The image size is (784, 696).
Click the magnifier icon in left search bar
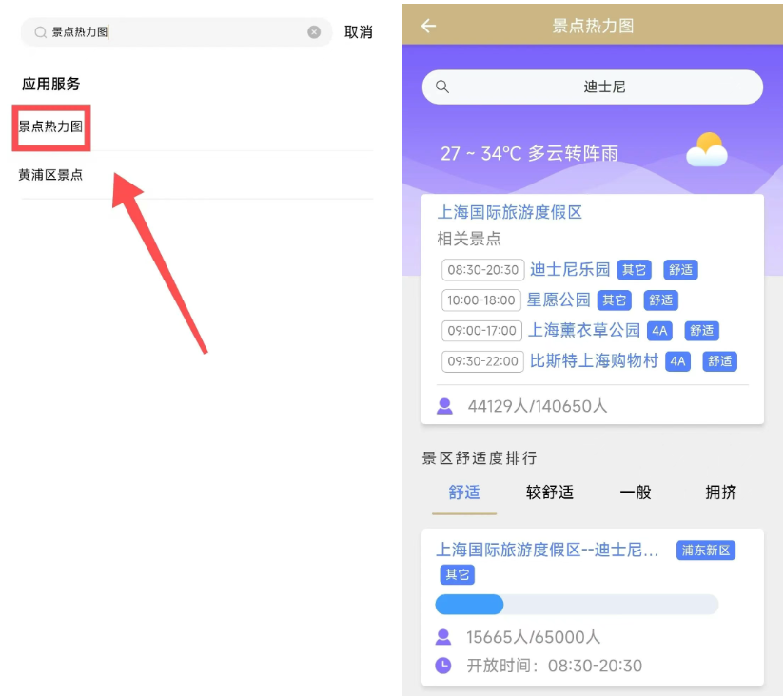click(x=40, y=32)
